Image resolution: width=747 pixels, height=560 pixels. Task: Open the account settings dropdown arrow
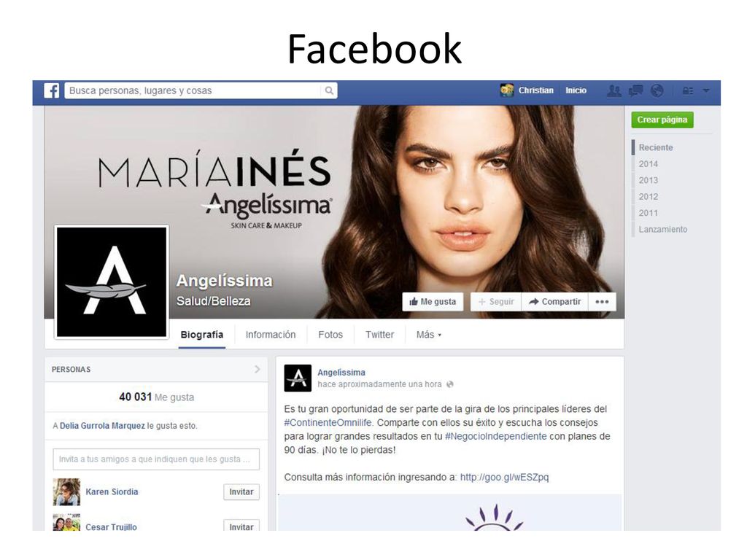tap(706, 90)
